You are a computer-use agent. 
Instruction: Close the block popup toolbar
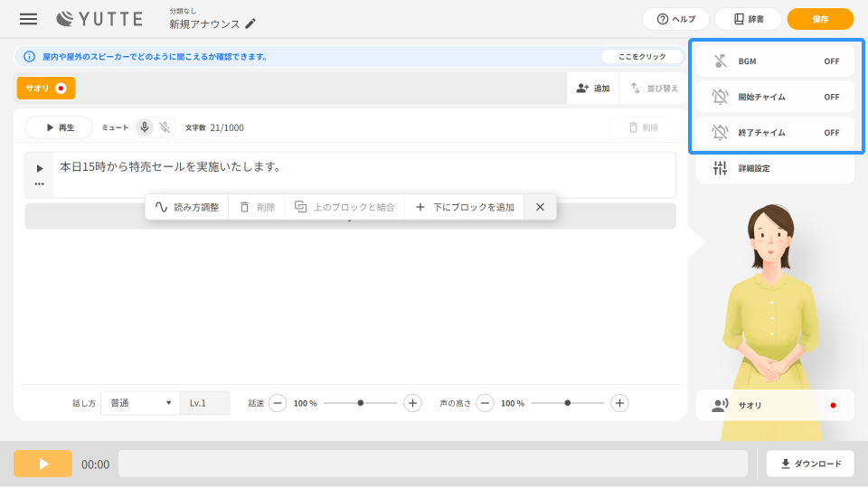coord(540,207)
